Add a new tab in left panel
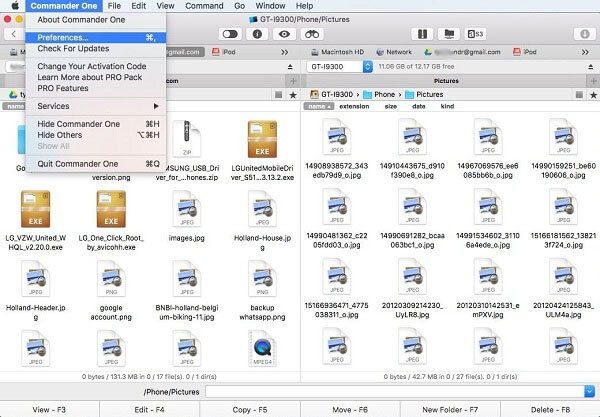The width and height of the screenshot is (600, 417). click(x=293, y=81)
